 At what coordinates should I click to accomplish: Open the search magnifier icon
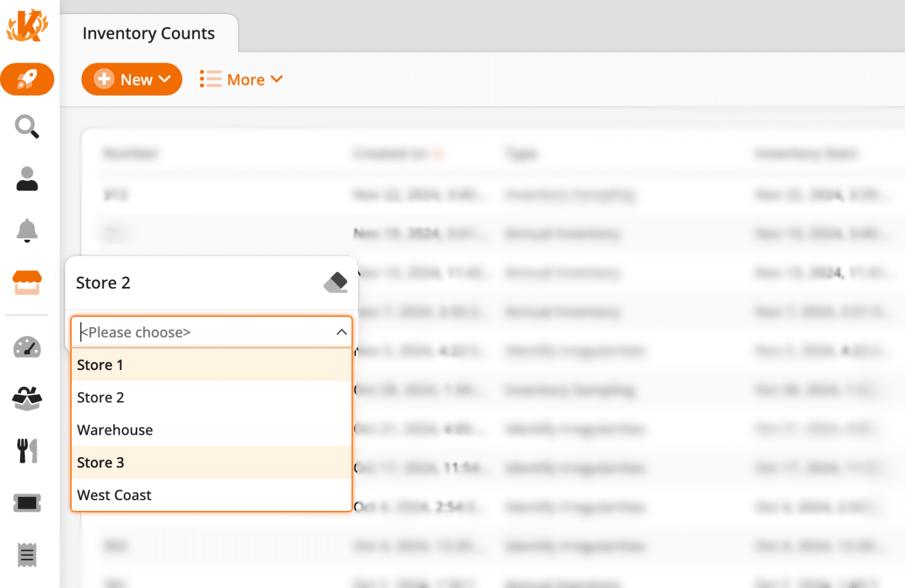click(x=27, y=127)
